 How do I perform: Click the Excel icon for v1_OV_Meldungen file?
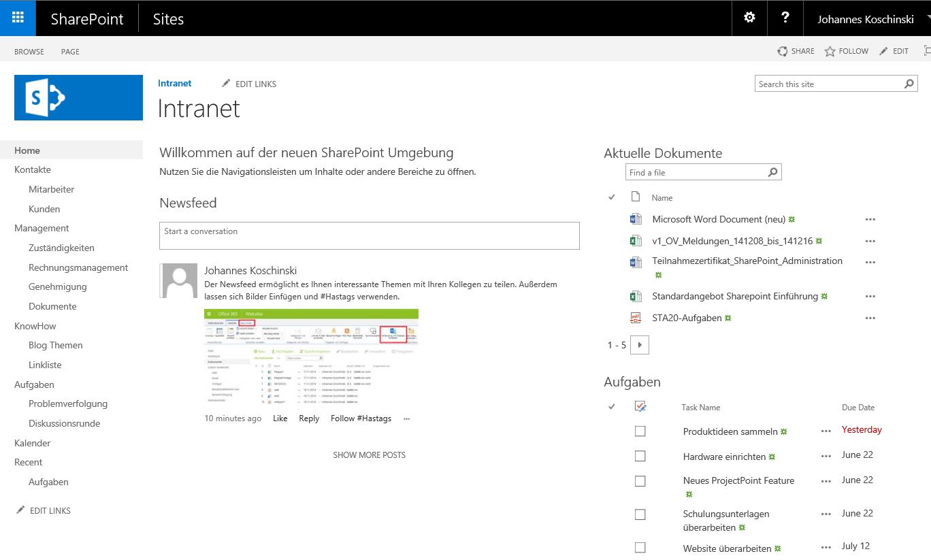pyautogui.click(x=636, y=241)
